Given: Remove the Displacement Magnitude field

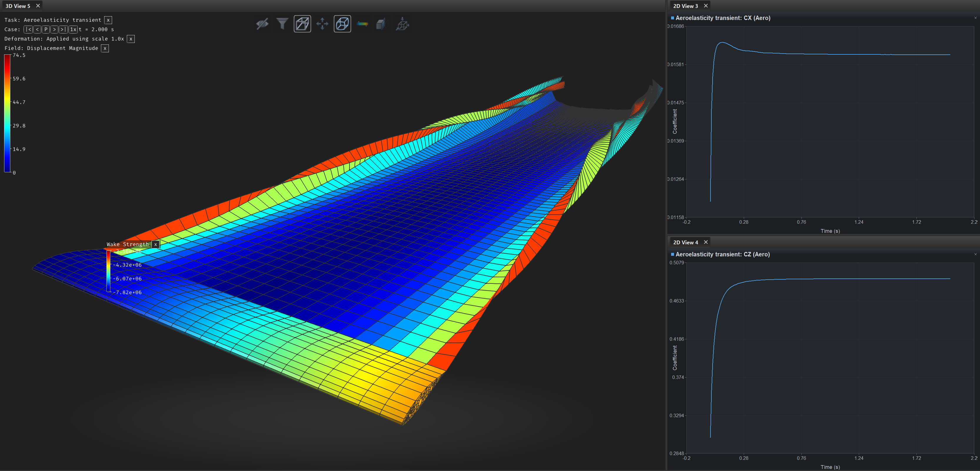Looking at the screenshot, I should [105, 48].
